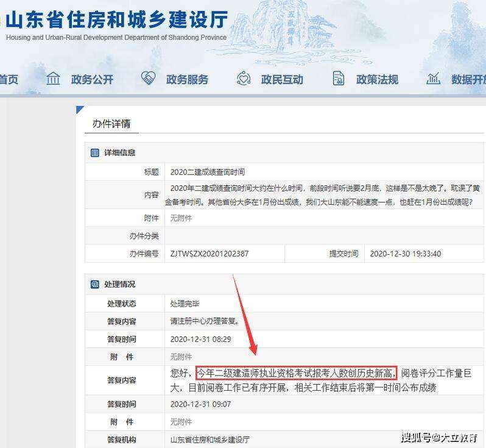Click the 详细信息 section list icon
Image resolution: width=486 pixels, height=448 pixels.
coord(95,153)
